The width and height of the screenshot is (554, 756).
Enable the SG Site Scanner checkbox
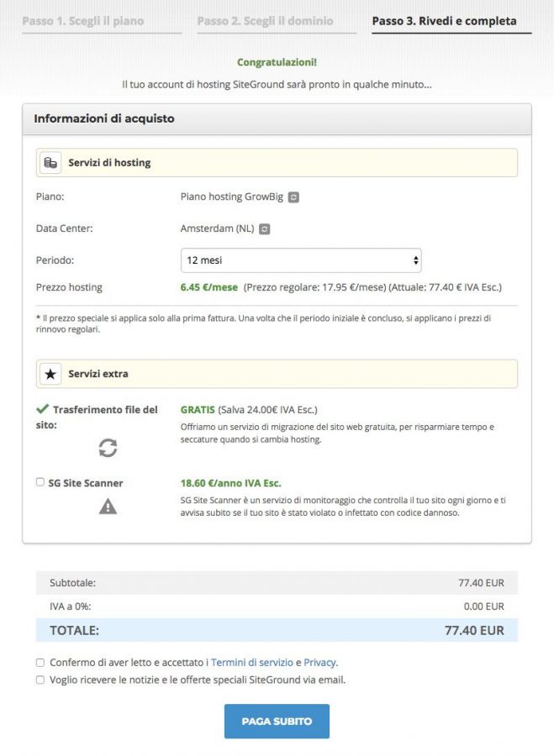click(40, 482)
